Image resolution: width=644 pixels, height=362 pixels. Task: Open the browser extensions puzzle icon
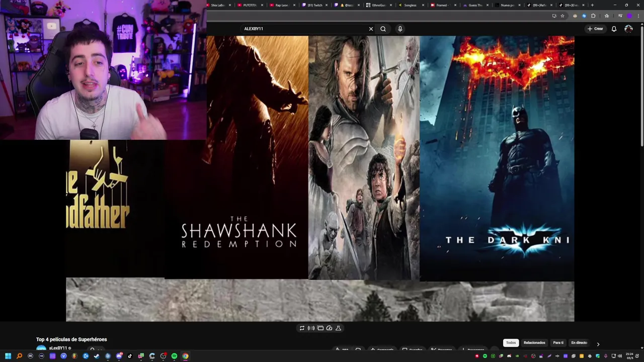[x=593, y=16]
